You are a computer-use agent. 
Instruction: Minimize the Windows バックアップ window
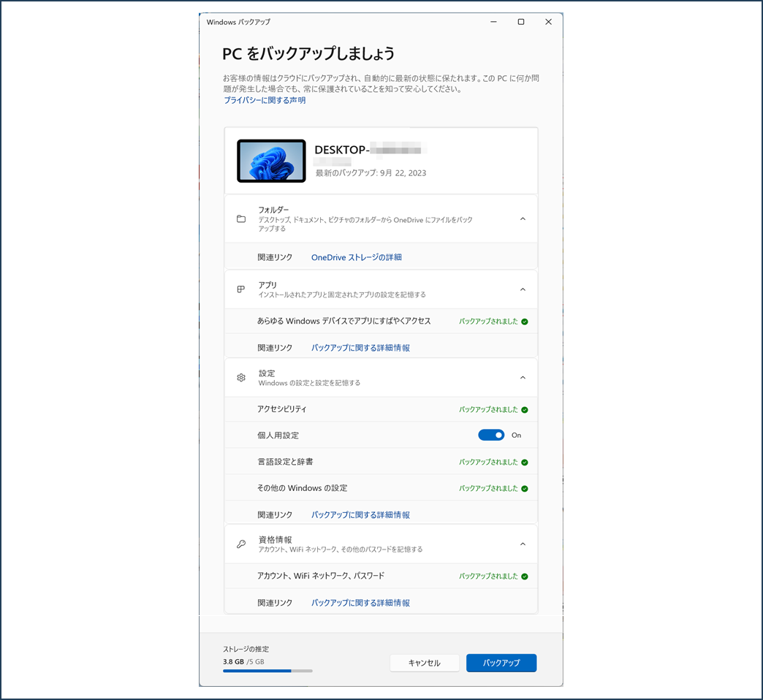[493, 22]
